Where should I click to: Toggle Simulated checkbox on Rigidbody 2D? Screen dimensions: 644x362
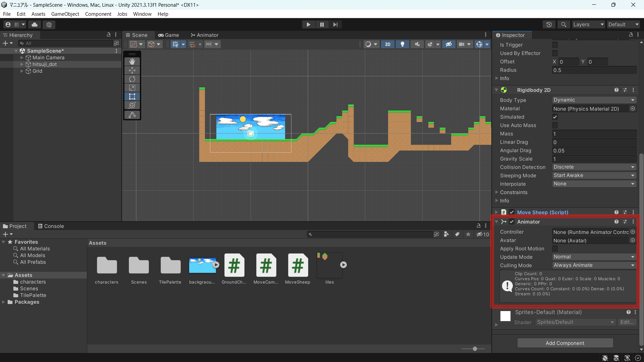[555, 117]
